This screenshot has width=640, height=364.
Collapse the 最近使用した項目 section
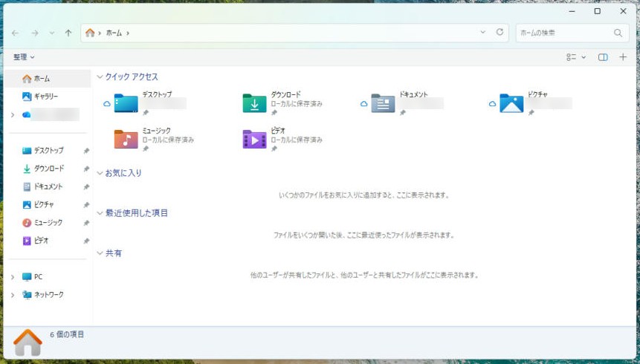[x=100, y=213]
